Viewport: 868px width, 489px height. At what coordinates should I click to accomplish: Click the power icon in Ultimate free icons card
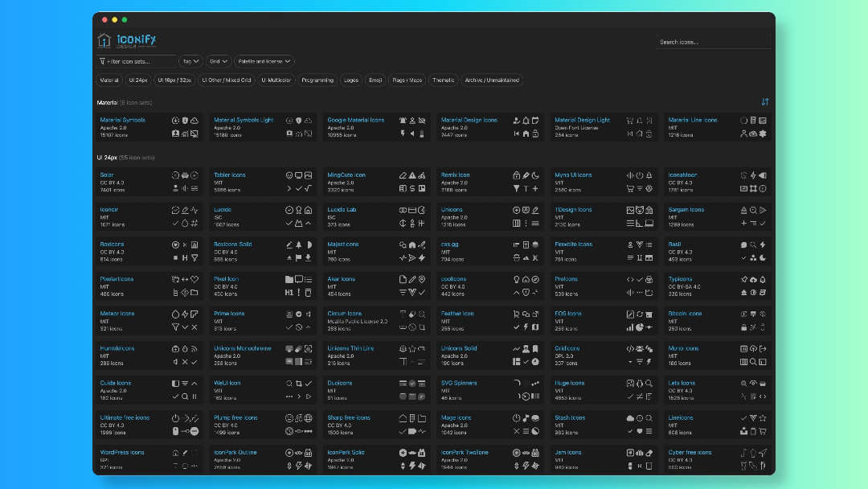pos(175,418)
